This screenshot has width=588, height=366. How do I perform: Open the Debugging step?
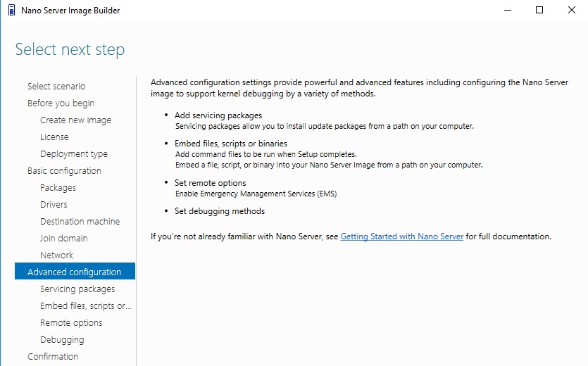62,339
